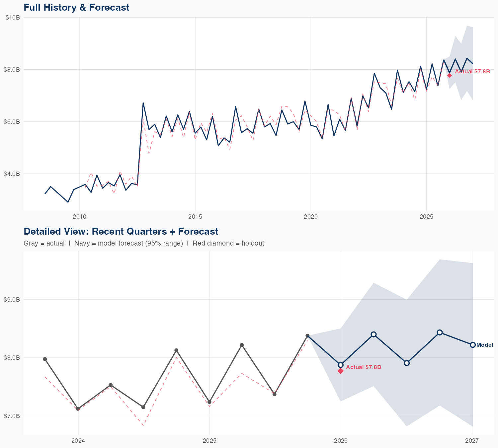The height and width of the screenshot is (448, 498).
Task: Click the $4.0B y-axis label in top chart
Action: (12, 174)
